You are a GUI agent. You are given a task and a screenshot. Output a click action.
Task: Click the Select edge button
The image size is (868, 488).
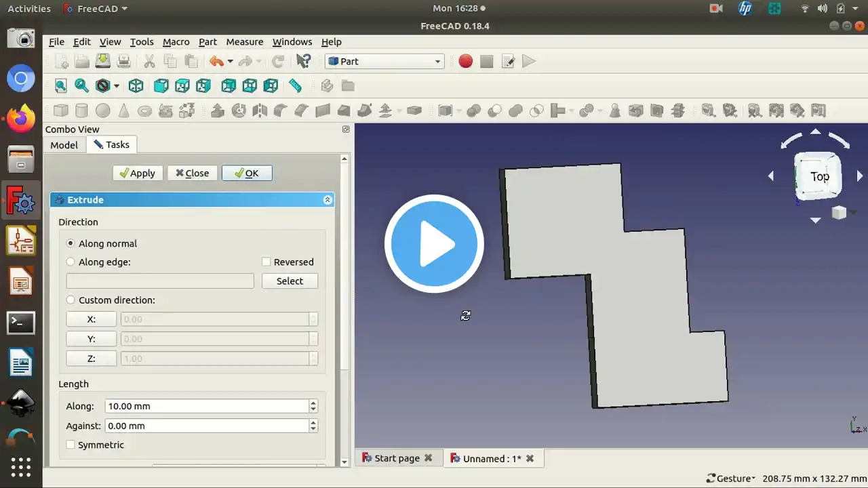pos(290,281)
